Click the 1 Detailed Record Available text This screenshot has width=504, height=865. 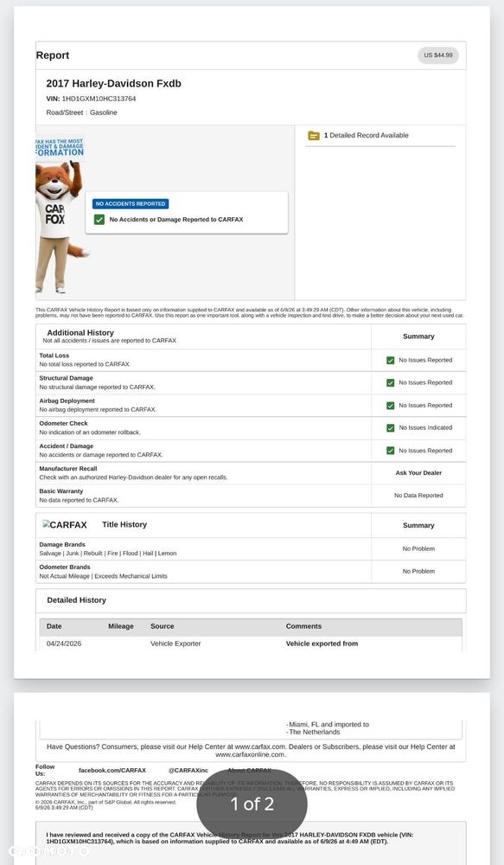tap(367, 135)
